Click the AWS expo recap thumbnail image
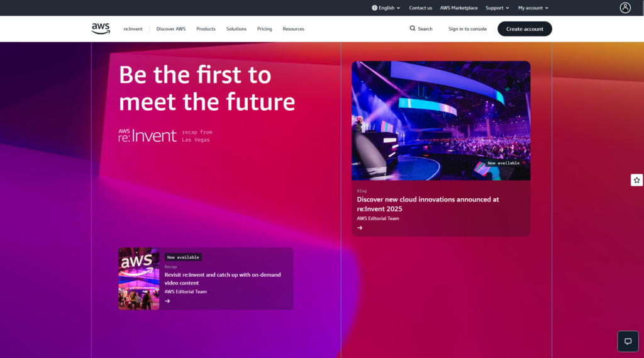 coord(139,279)
